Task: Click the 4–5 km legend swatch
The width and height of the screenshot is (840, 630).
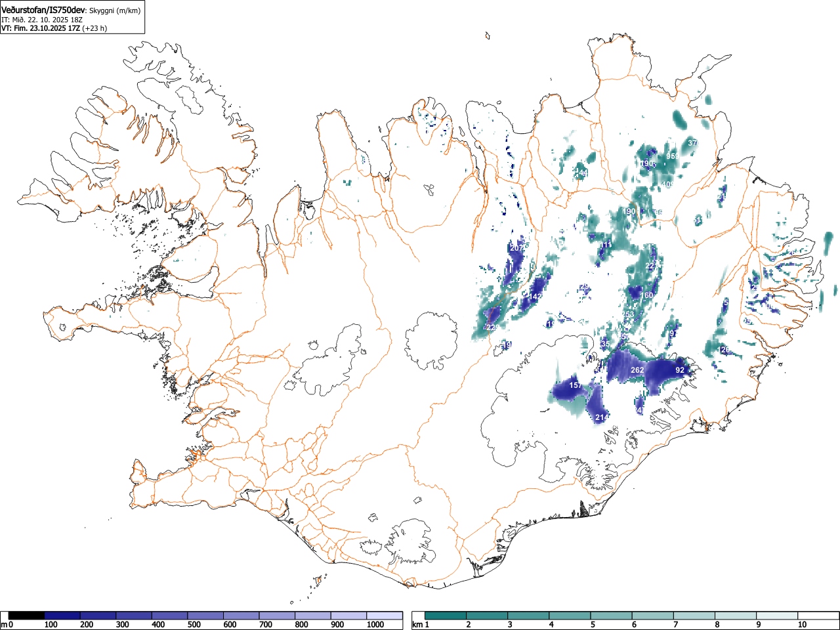Action: [570, 616]
